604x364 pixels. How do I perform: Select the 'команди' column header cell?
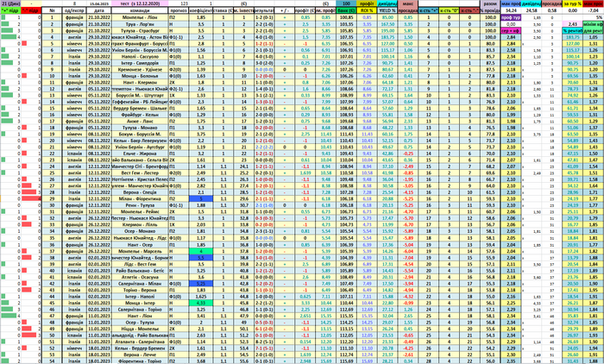140,11
